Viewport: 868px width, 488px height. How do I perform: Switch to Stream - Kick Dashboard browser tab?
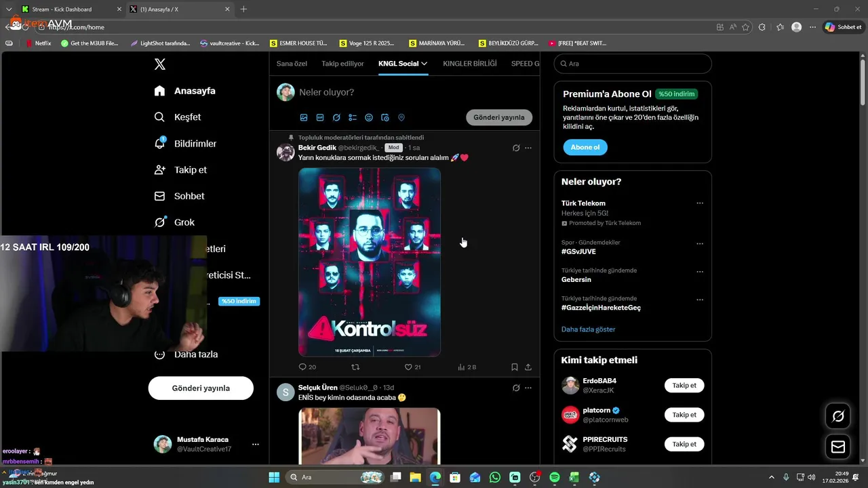[x=70, y=9]
